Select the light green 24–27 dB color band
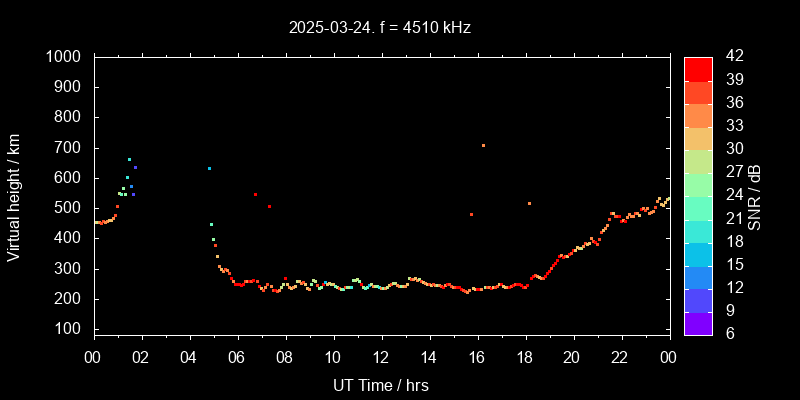Image resolution: width=800 pixels, height=400 pixels. pyautogui.click(x=697, y=184)
